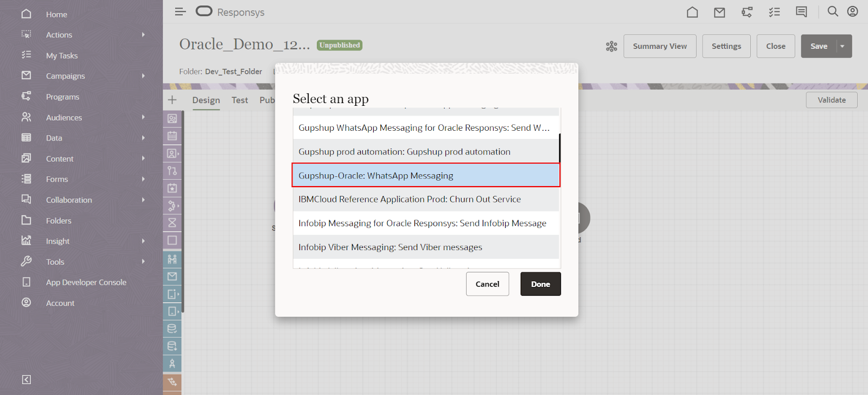Open the programs flow icon in top bar
The height and width of the screenshot is (395, 868).
tap(747, 12)
